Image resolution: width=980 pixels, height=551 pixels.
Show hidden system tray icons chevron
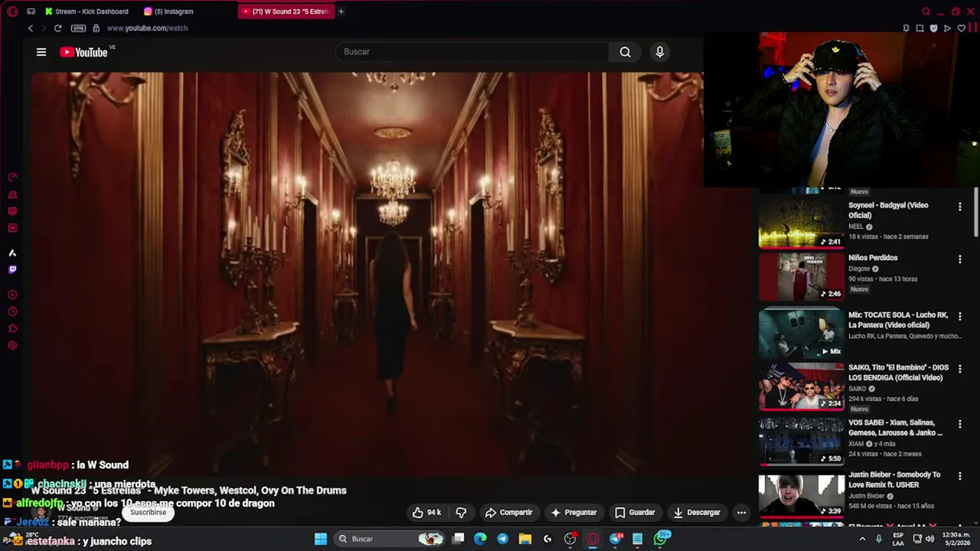(863, 539)
